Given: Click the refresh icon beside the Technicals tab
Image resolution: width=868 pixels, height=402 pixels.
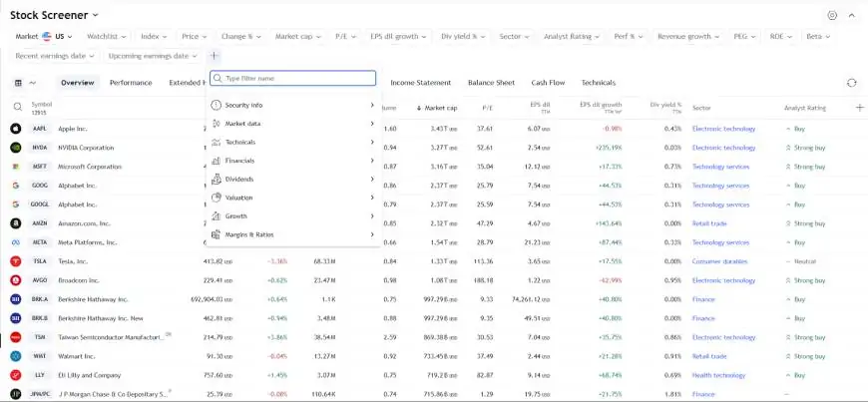Looking at the screenshot, I should tap(851, 83).
